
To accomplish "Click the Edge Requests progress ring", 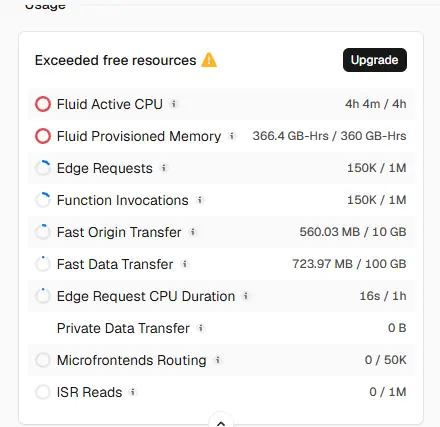I will coord(43,168).
